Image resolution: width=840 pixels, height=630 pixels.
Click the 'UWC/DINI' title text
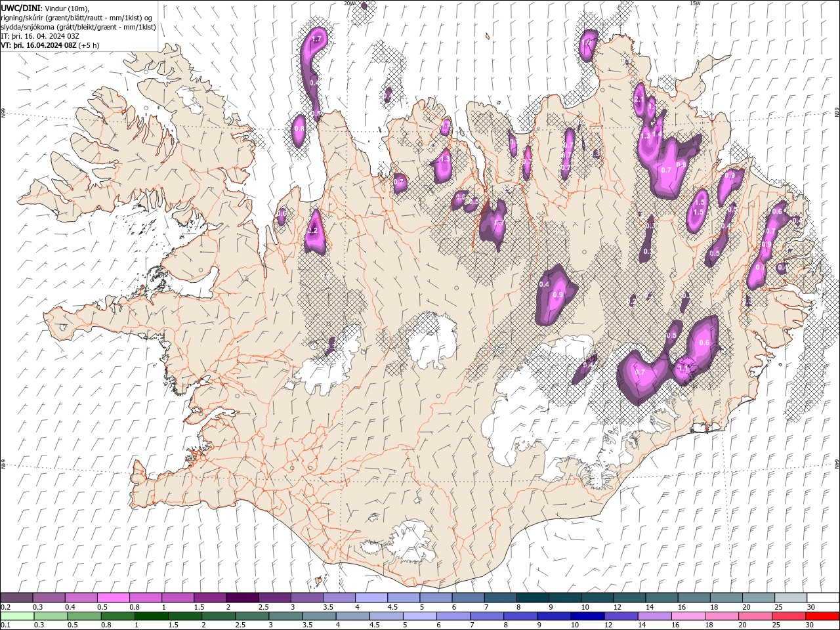pos(20,8)
